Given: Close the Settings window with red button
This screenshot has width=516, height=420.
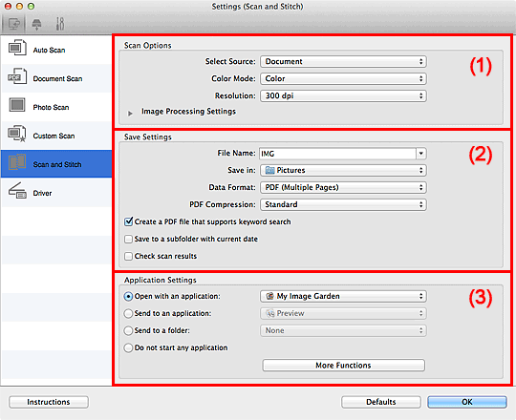Looking at the screenshot, I should tap(8, 6).
